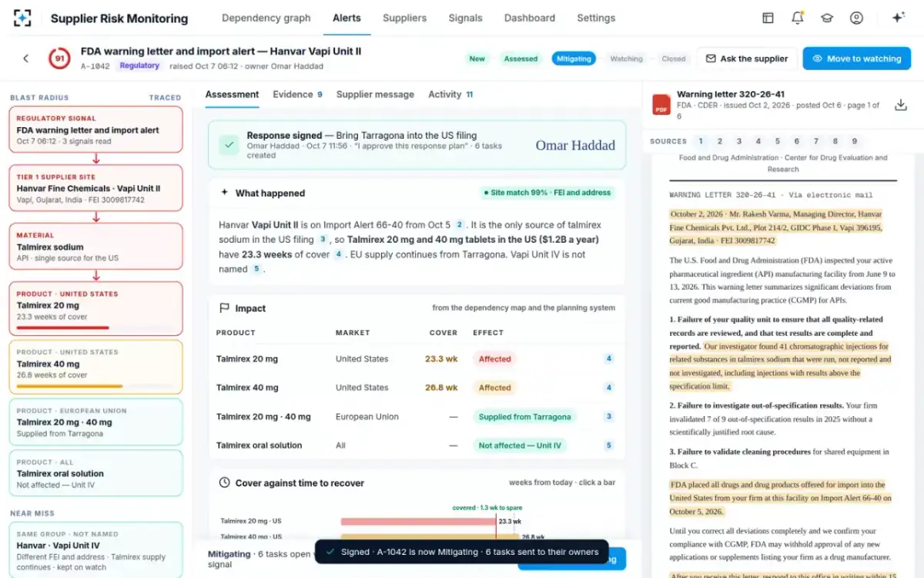Click Move to watching button
Screen dimensions: 924x578
tap(856, 59)
